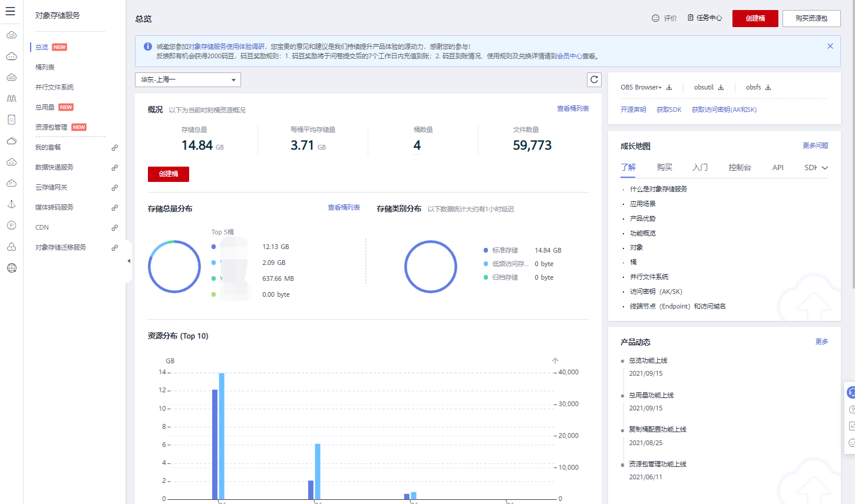Viewport: 855px width, 504px height.
Task: Click the light blue 低频访问存储 legend dot
Action: coord(486,264)
